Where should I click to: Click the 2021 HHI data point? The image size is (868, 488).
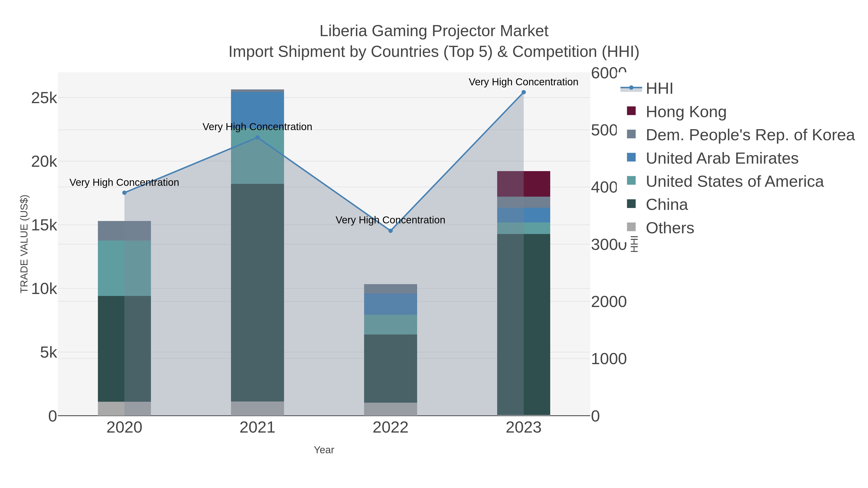click(258, 137)
